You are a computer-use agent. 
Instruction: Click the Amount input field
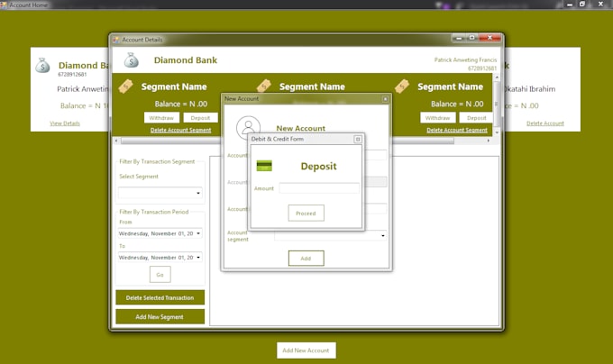(319, 188)
